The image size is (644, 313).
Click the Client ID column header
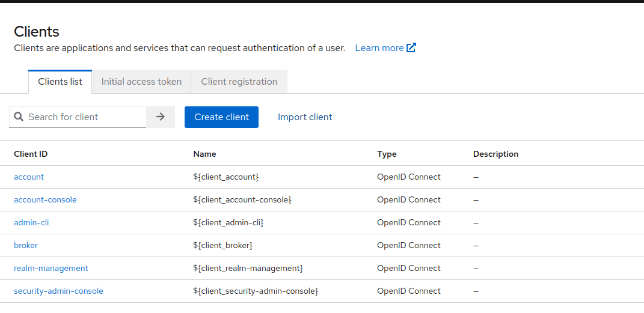pos(31,154)
